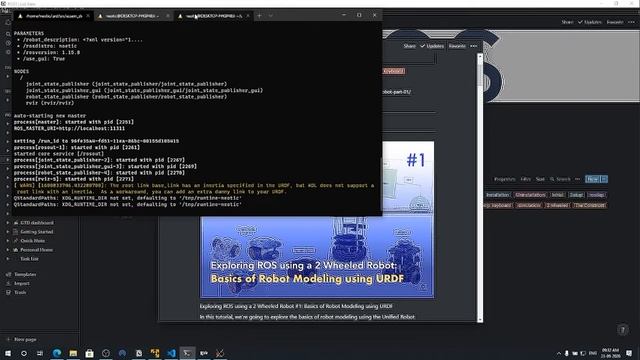
Task: Click Favorite in the Notion peek page
Action: (x=457, y=46)
